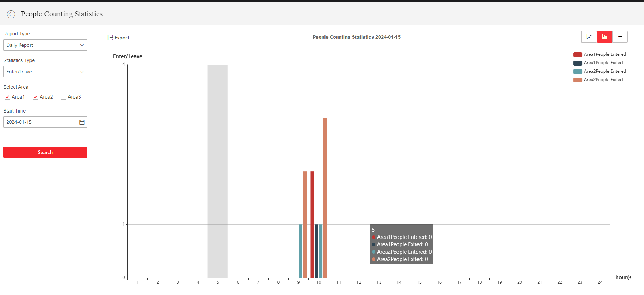Open the Start Time calendar picker
Screen dimensions: 644x295
pos(82,122)
